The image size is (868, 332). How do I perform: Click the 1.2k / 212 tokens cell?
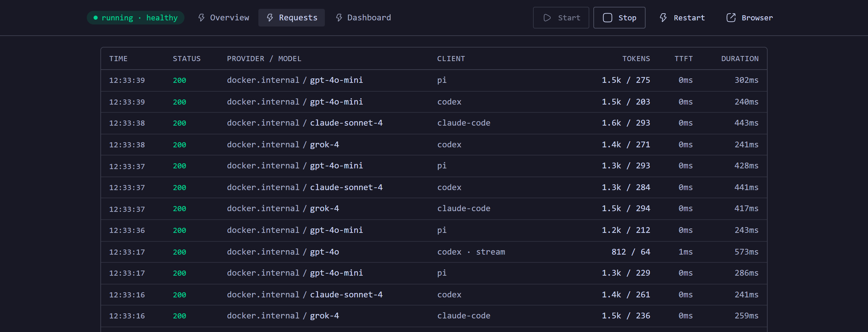pos(626,230)
